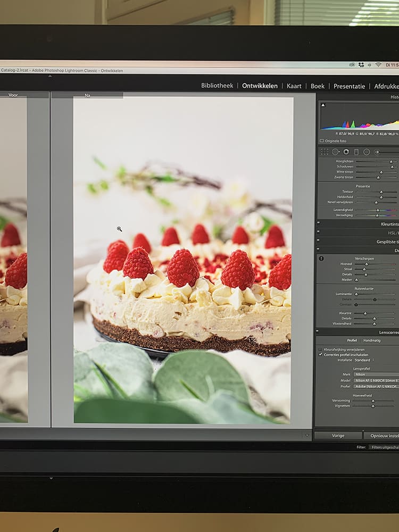The image size is (399, 532).
Task: Select the Graduated filter tool icon
Action: click(x=356, y=152)
